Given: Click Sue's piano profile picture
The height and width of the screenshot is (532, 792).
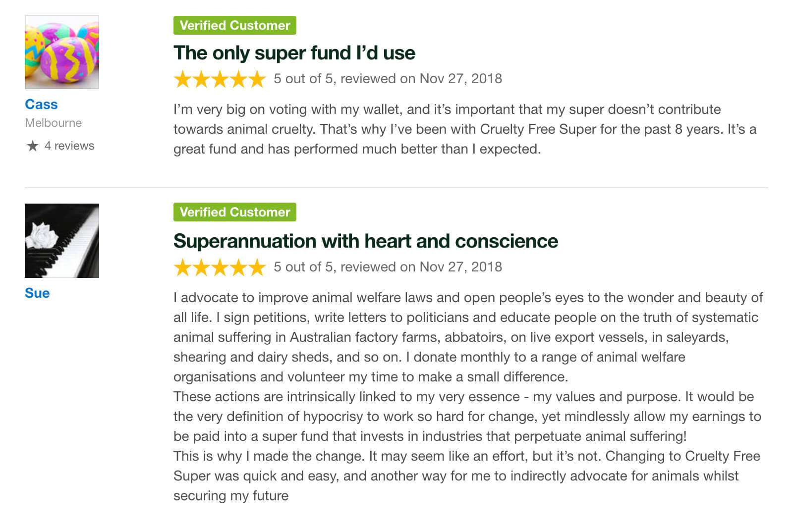Looking at the screenshot, I should click(62, 241).
